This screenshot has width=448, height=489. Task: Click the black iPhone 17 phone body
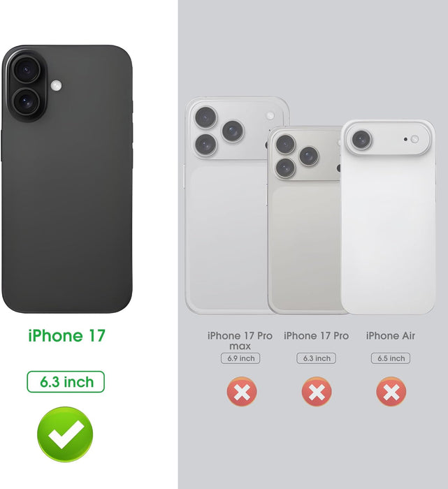click(67, 179)
